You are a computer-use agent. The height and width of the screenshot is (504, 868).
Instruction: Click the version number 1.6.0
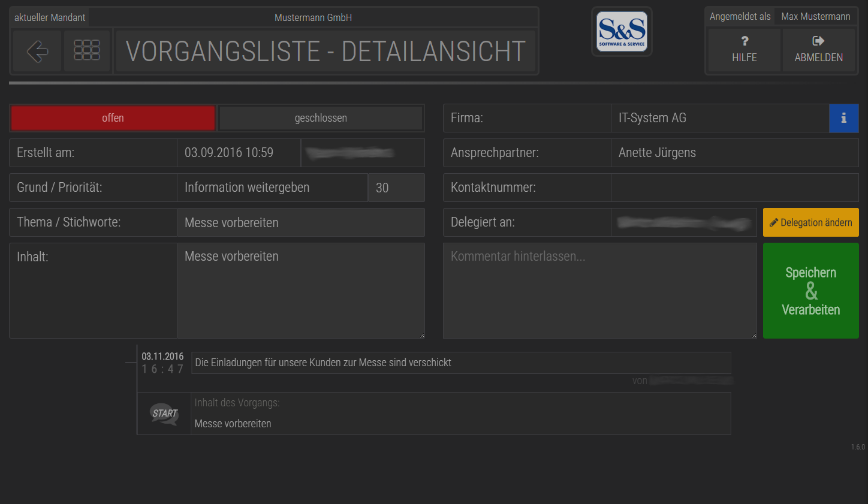click(x=858, y=447)
